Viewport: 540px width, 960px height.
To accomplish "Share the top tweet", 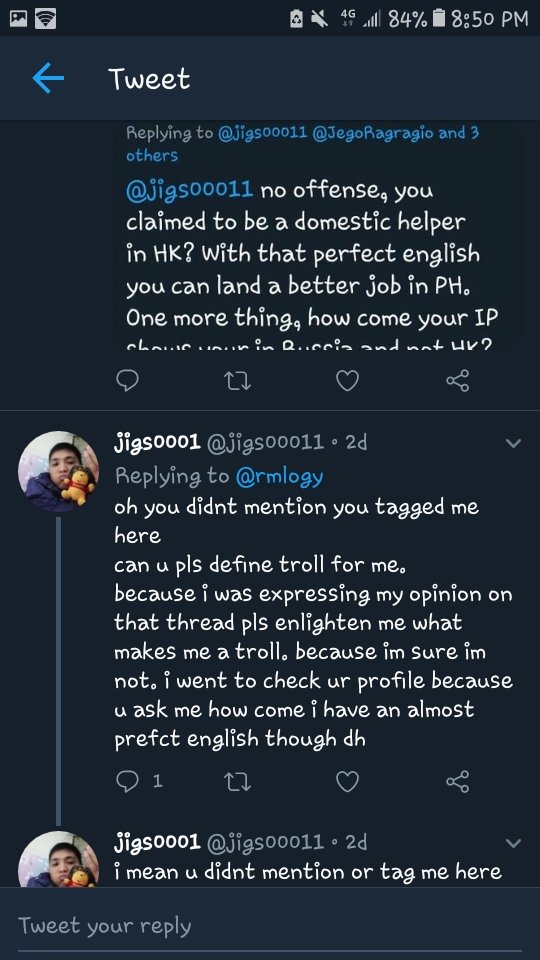I will pos(457,380).
